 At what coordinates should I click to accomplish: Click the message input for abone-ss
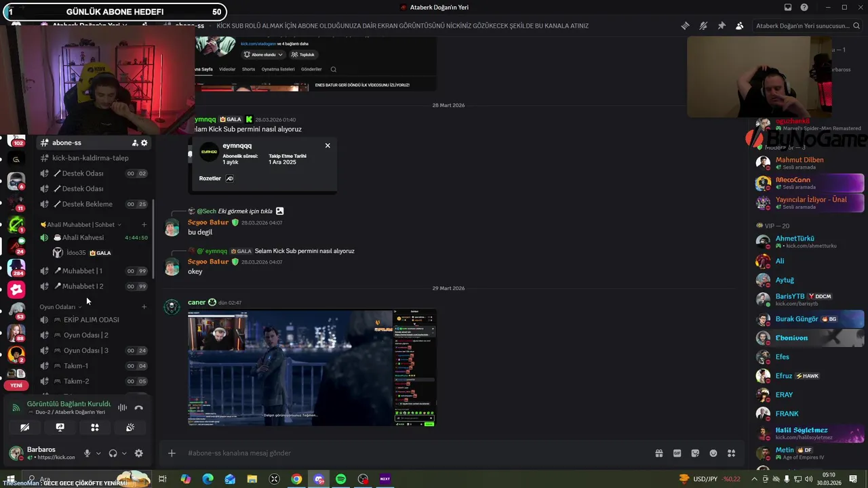coord(414,453)
